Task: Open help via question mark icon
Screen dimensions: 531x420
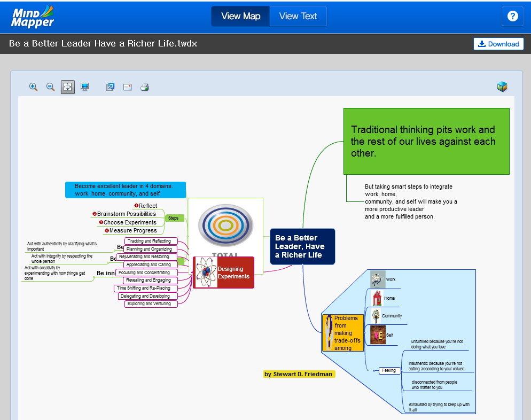Action: tap(512, 16)
